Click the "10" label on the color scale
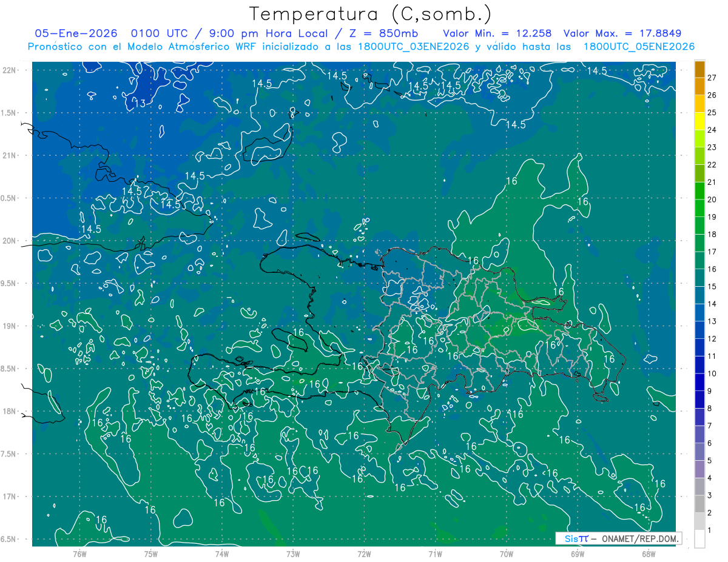Viewport: 728px width, 562px height. click(712, 373)
